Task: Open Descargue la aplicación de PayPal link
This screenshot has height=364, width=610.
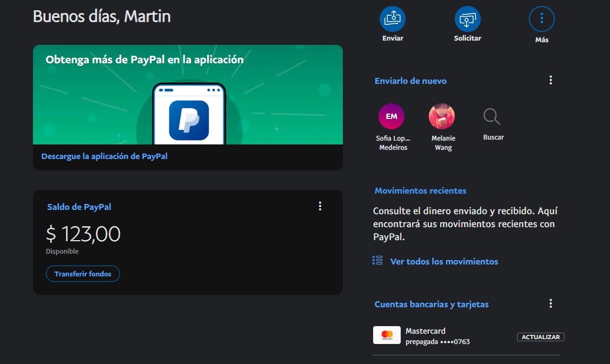Action: pyautogui.click(x=104, y=156)
